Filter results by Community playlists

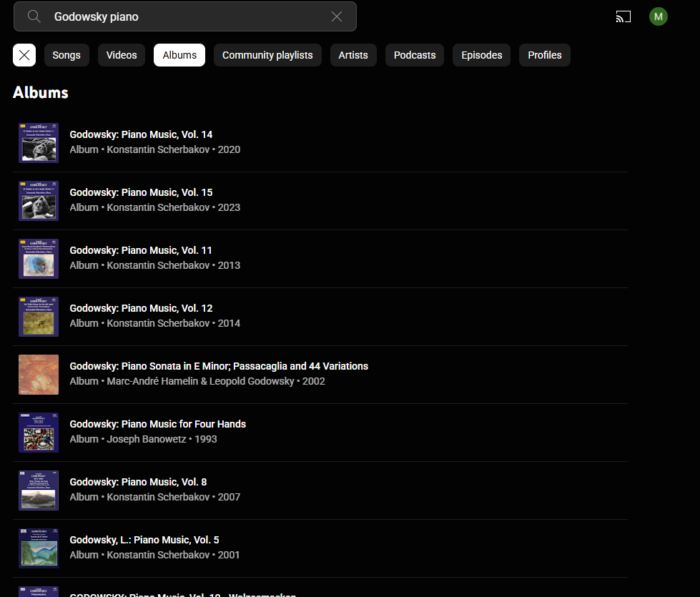[267, 55]
